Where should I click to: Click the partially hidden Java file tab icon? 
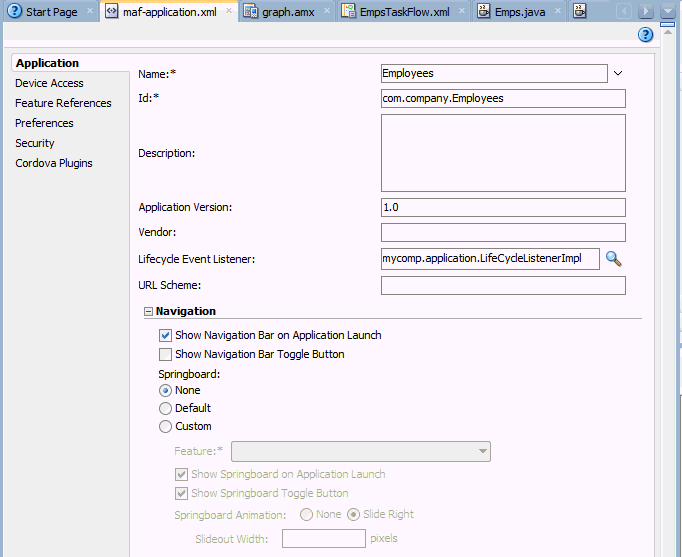579,11
